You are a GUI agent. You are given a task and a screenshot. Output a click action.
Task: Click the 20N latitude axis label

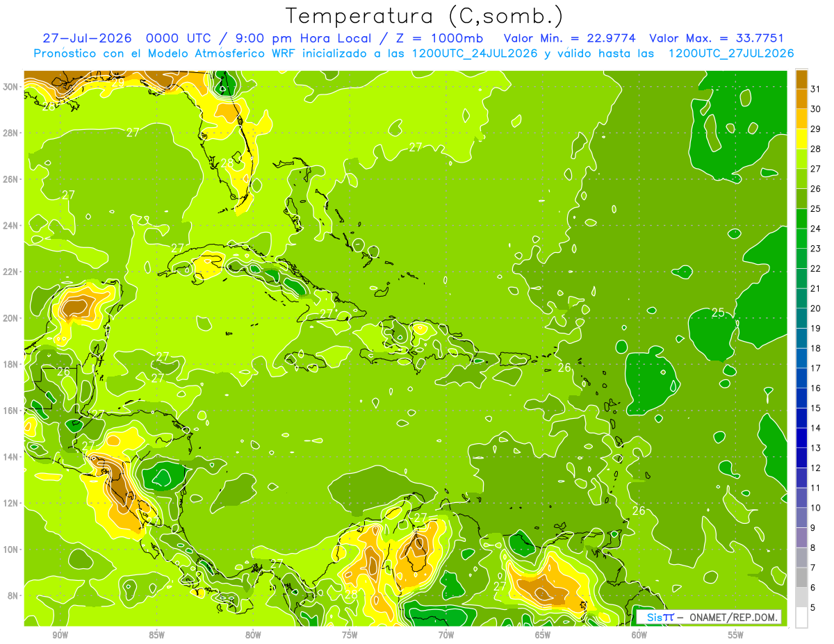[11, 317]
